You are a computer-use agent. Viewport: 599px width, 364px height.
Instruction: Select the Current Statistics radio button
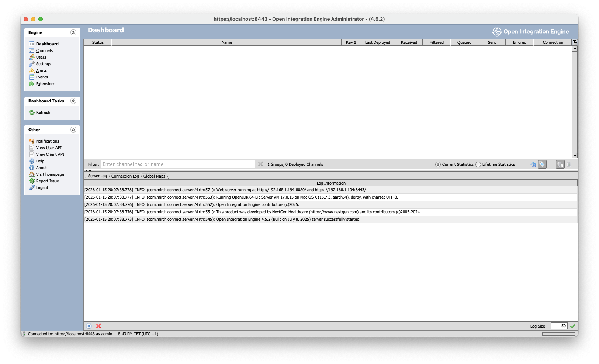pos(438,164)
